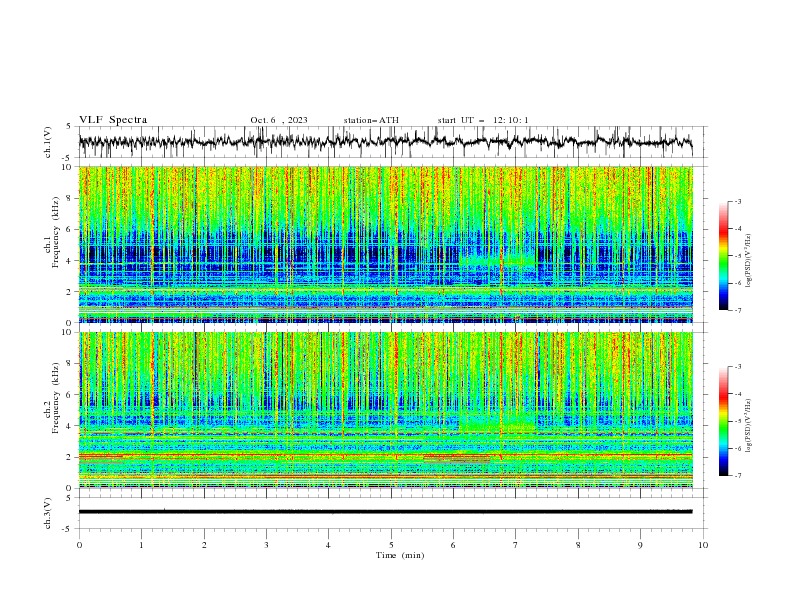Image resolution: width=792 pixels, height=612 pixels.
Task: Click time axis tick label "8"
Action: [578, 545]
